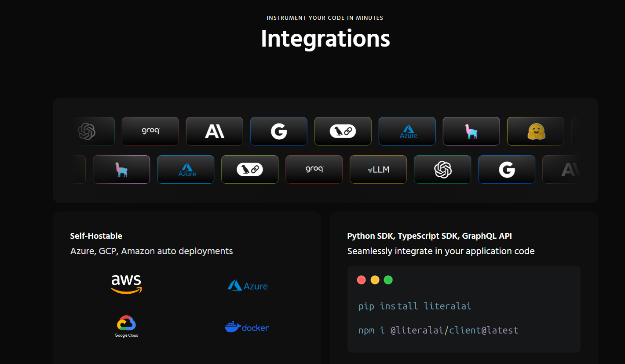Click the pip install literalai command
625x364 pixels.
[x=415, y=306]
